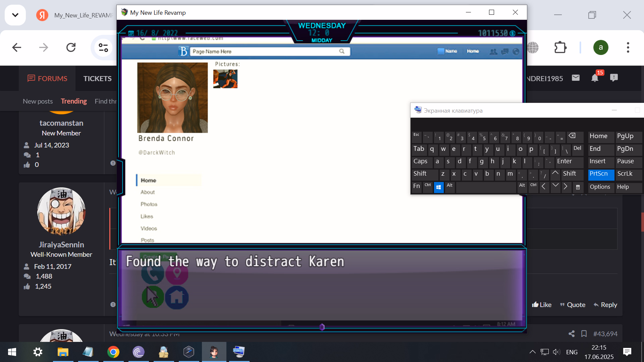Viewport: 644px width, 362px height.
Task: Open the forum notifications bell
Action: click(x=595, y=78)
